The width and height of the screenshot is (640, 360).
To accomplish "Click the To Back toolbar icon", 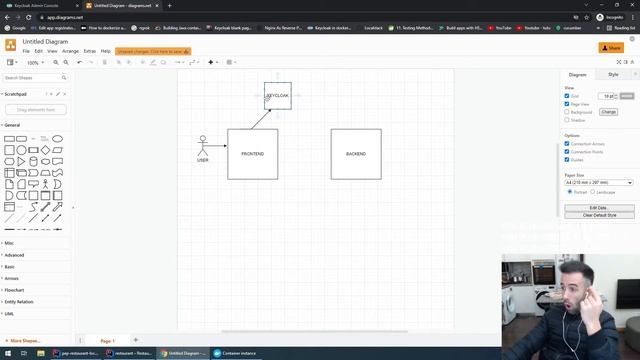I will point(129,62).
